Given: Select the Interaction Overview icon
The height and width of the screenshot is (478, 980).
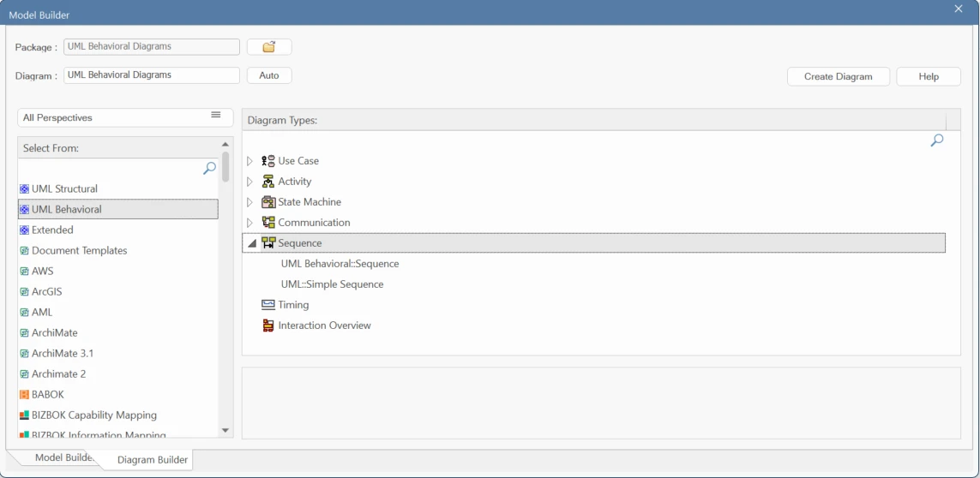Looking at the screenshot, I should pos(268,326).
